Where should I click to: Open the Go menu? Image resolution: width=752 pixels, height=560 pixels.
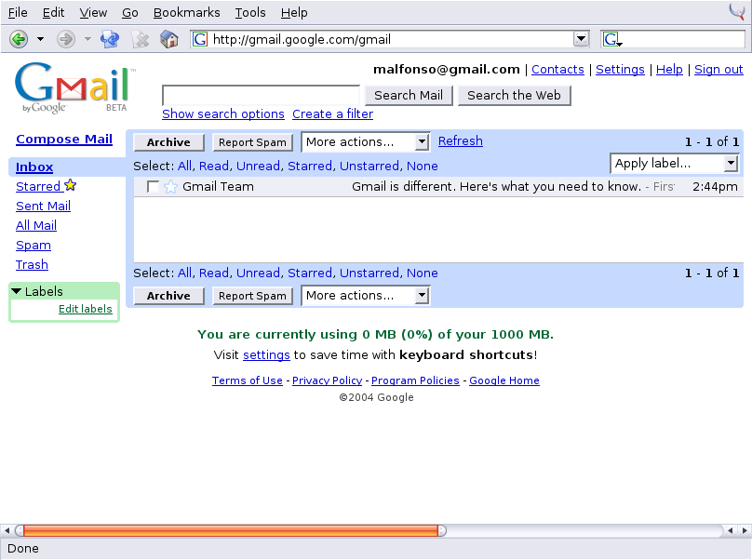tap(130, 12)
